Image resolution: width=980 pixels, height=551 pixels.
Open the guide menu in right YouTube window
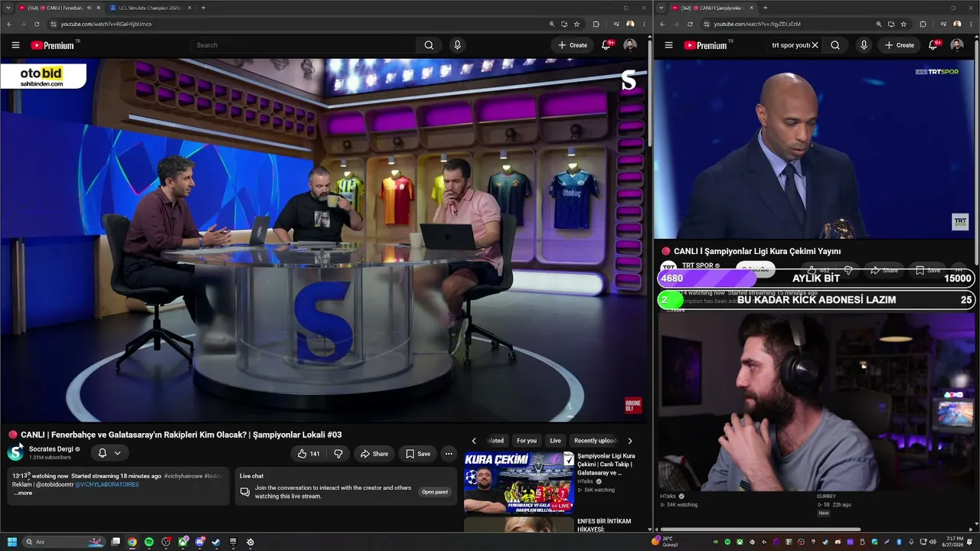[668, 45]
